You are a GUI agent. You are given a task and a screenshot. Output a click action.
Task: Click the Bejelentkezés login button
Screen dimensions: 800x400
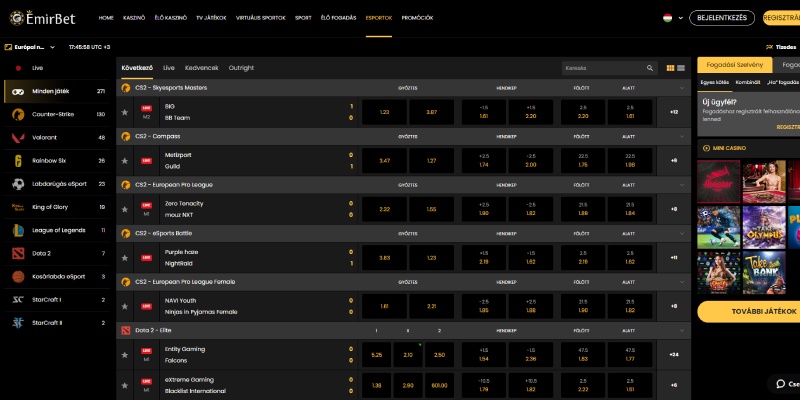click(x=721, y=18)
